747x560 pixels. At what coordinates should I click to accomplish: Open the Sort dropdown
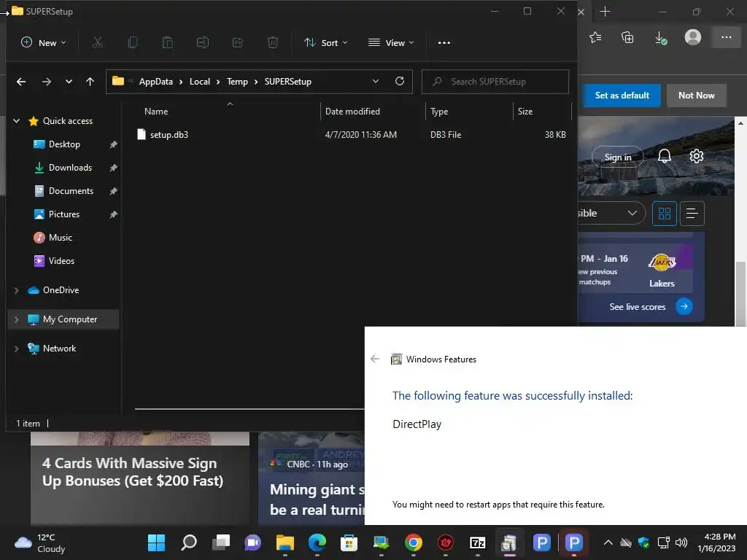tap(326, 43)
